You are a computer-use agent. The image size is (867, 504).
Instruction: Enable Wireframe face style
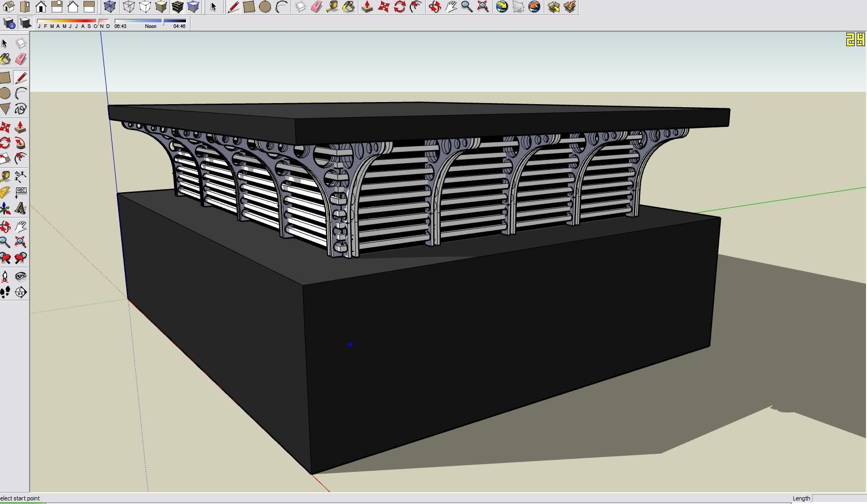pos(129,7)
